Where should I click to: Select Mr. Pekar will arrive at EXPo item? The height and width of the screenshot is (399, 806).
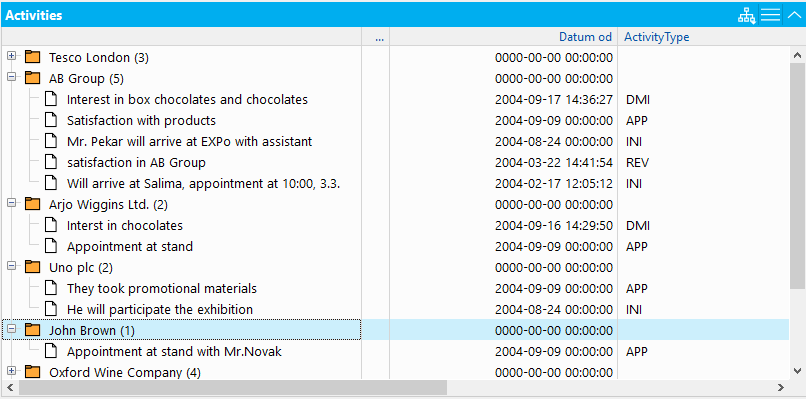click(189, 141)
